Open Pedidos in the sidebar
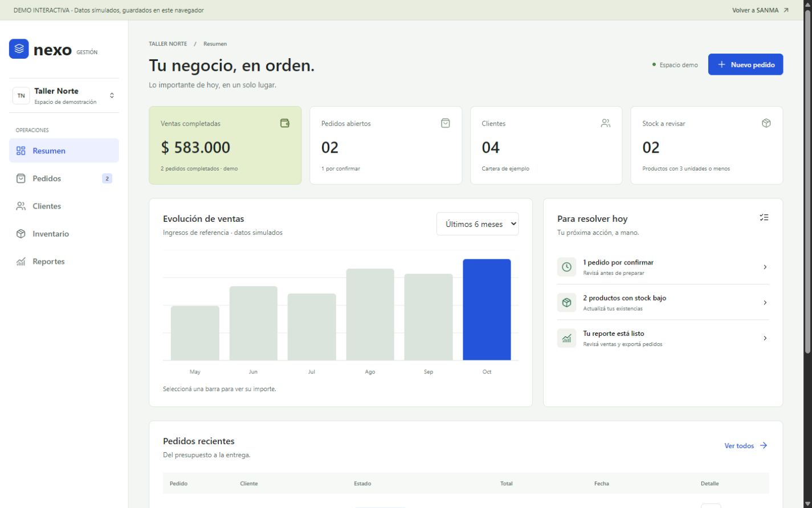This screenshot has width=812, height=508. [64, 178]
